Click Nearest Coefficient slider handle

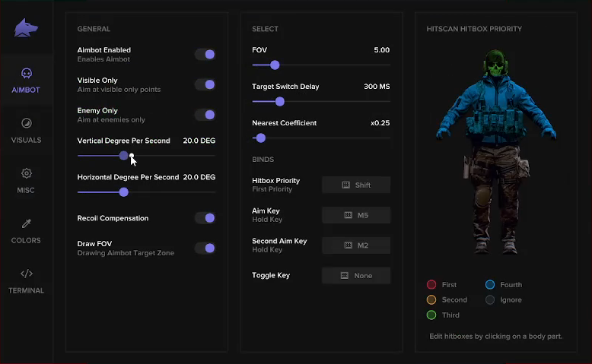[260, 138]
